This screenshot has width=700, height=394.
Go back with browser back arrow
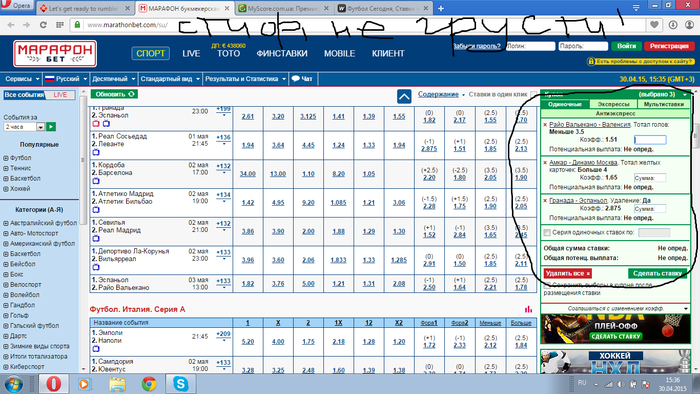point(11,25)
